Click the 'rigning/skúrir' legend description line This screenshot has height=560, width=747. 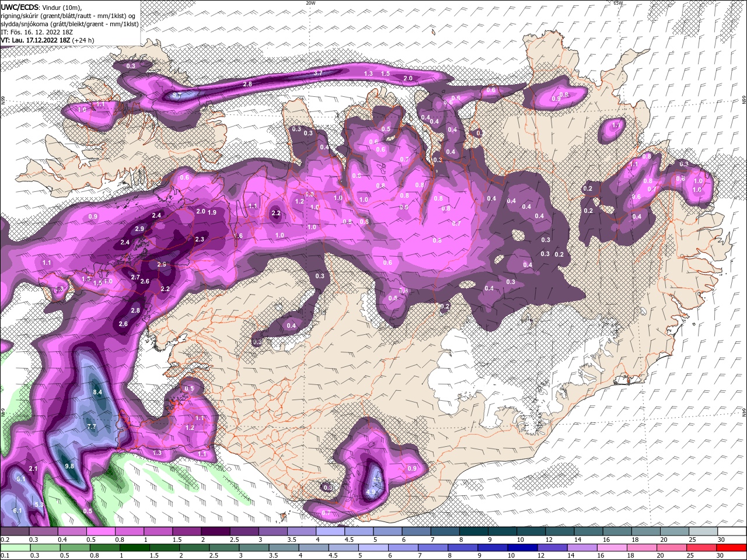[69, 15]
